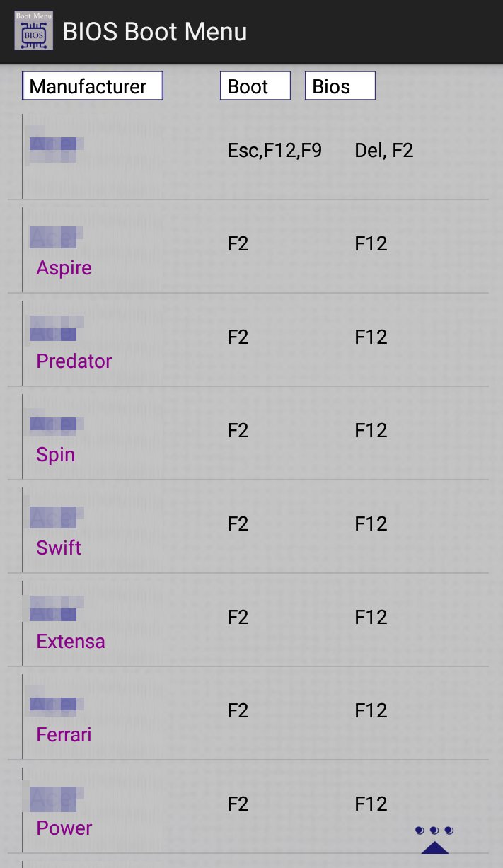Select the Manufacturer column header
The width and height of the screenshot is (503, 868).
tap(93, 86)
